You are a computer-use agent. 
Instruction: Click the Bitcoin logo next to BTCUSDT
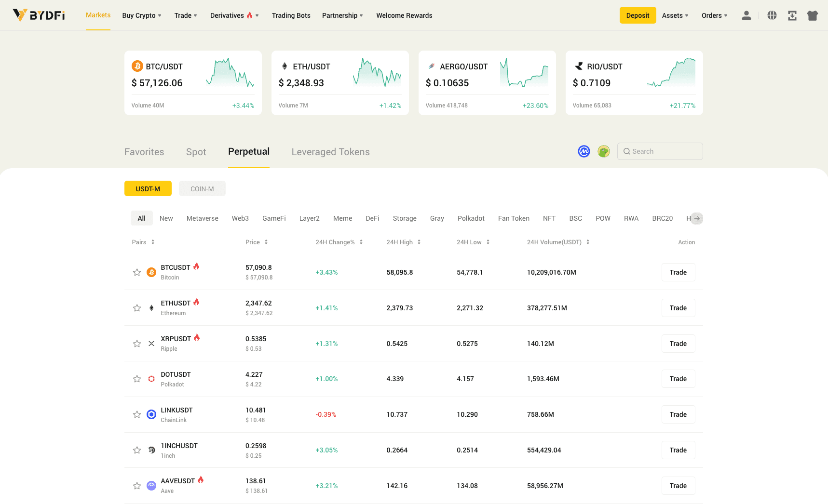tap(151, 272)
